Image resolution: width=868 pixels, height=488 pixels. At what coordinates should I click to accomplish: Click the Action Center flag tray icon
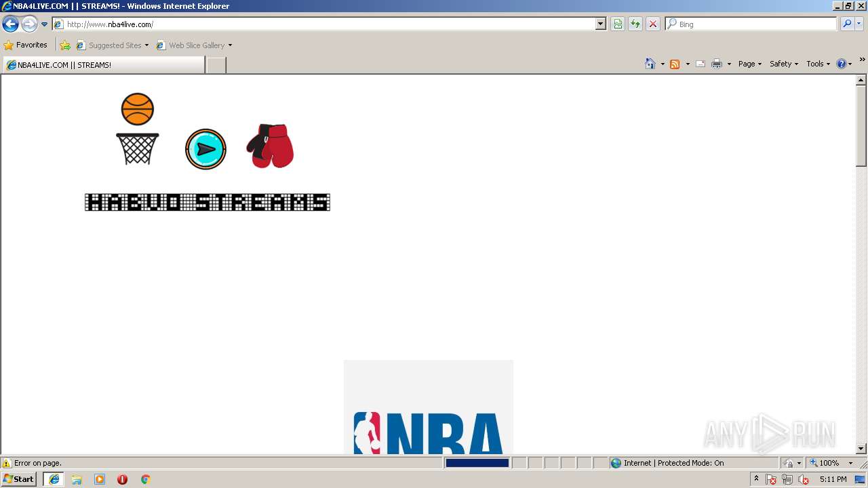pyautogui.click(x=771, y=479)
